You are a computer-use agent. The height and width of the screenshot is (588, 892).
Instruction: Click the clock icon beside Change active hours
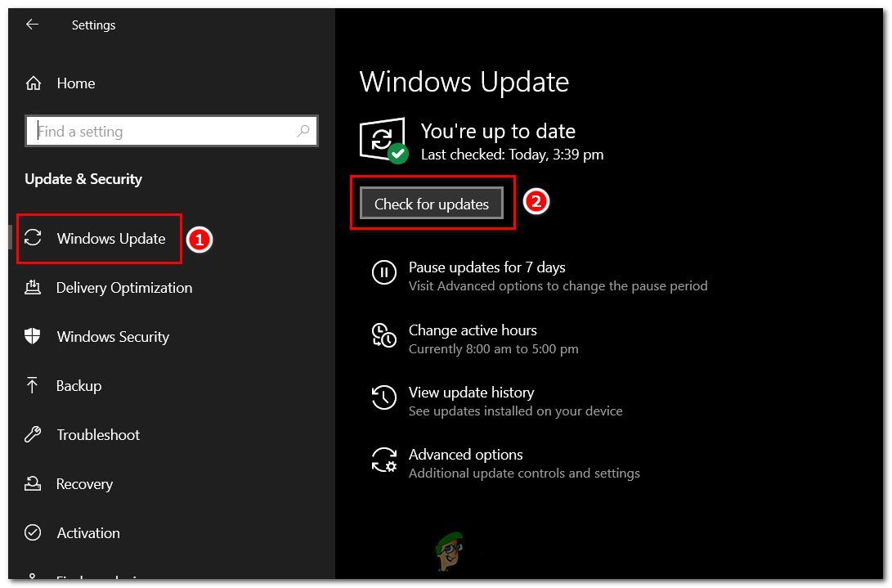(x=384, y=335)
